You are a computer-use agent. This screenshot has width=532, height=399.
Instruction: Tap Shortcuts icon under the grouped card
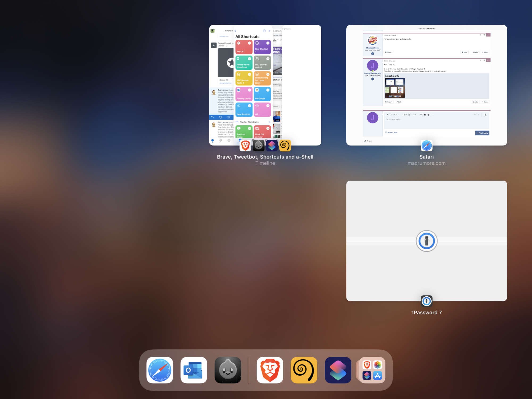click(x=272, y=146)
